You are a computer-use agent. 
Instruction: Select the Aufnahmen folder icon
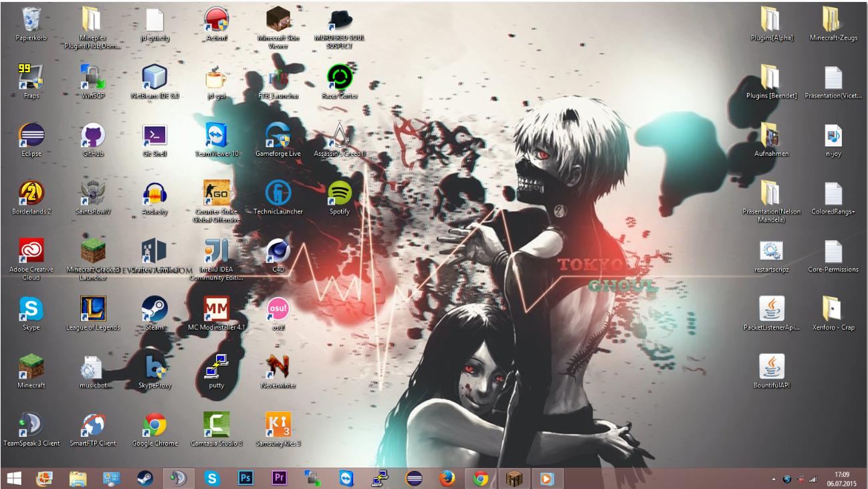coord(772,140)
